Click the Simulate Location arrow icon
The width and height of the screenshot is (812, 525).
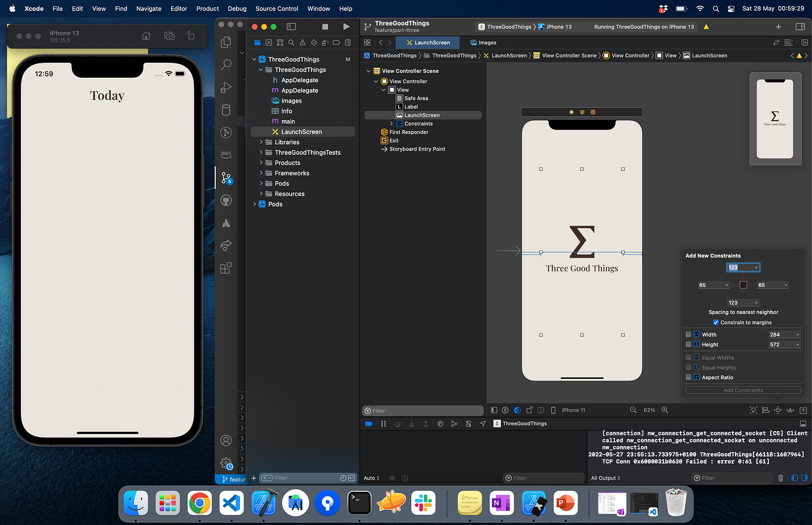pyautogui.click(x=483, y=423)
